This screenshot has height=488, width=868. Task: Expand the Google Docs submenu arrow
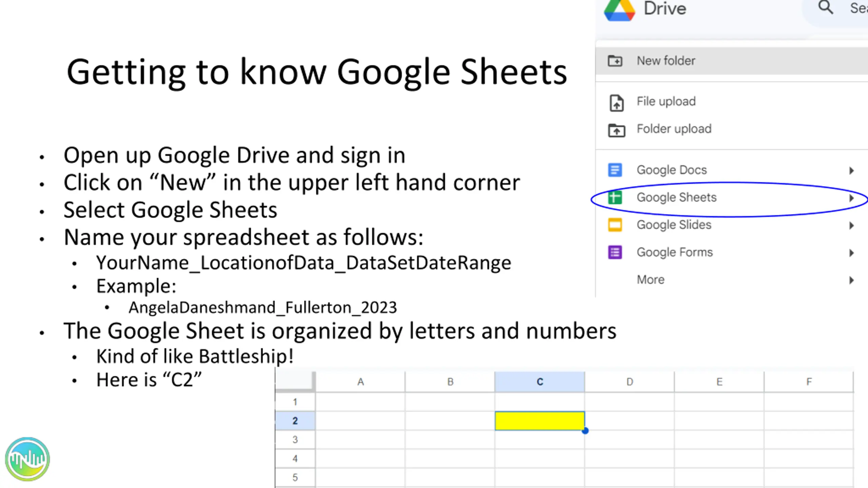[851, 170]
